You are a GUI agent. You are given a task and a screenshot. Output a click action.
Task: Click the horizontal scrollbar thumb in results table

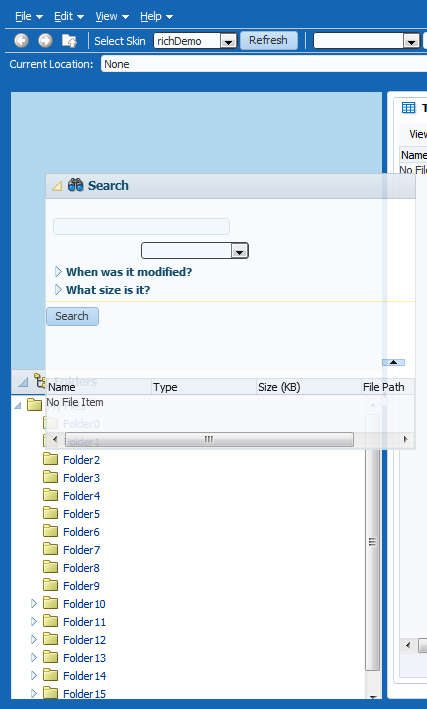click(209, 439)
